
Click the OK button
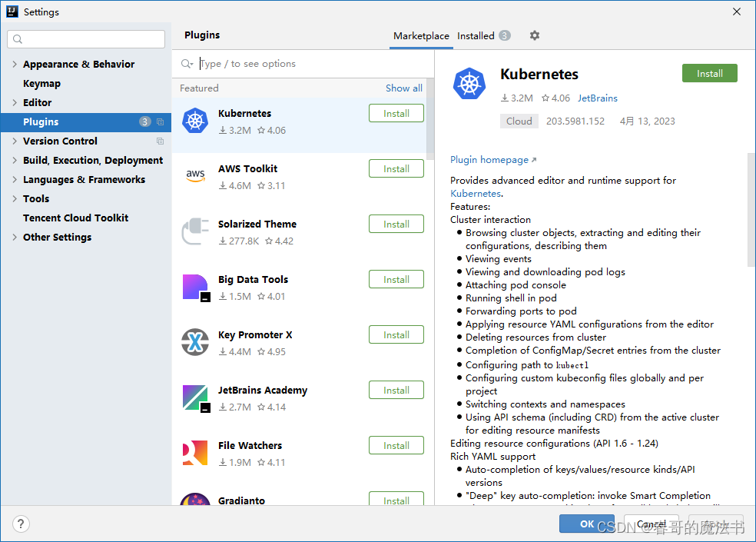coord(587,524)
